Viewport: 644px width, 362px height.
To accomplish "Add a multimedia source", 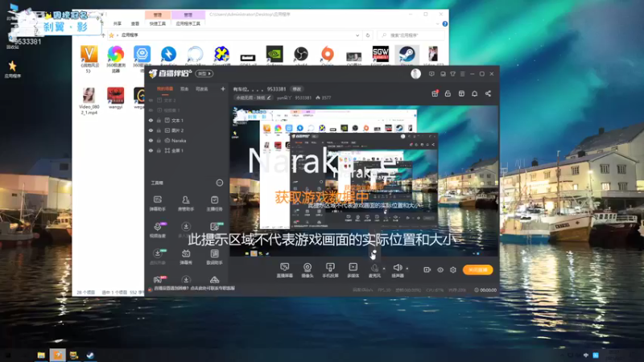I will pyautogui.click(x=353, y=270).
